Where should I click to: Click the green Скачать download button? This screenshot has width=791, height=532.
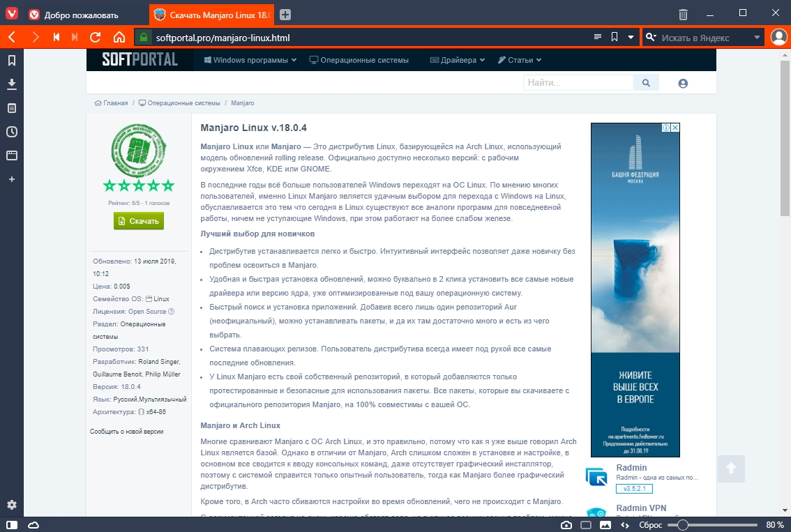point(139,221)
